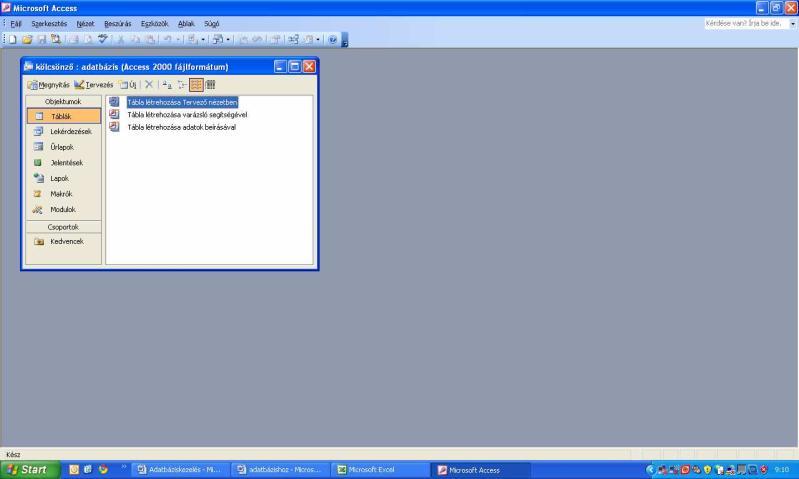The height and width of the screenshot is (479, 799).
Task: Click Megnyitás in database window
Action: point(49,85)
